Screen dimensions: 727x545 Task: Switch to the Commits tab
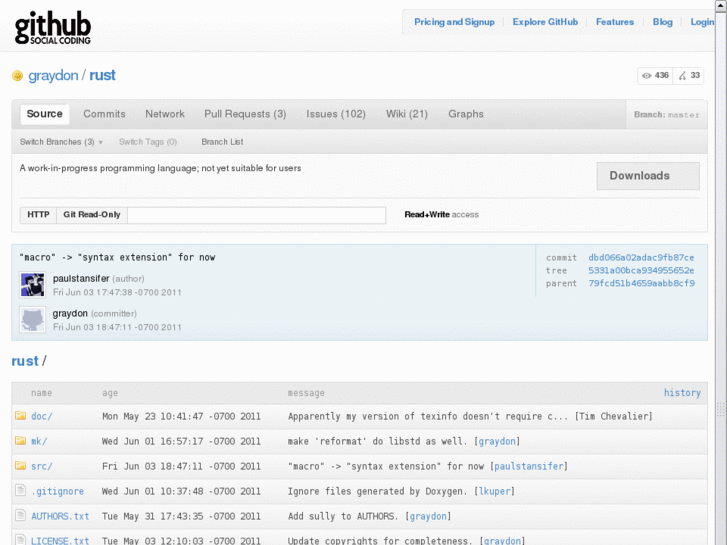(104, 114)
